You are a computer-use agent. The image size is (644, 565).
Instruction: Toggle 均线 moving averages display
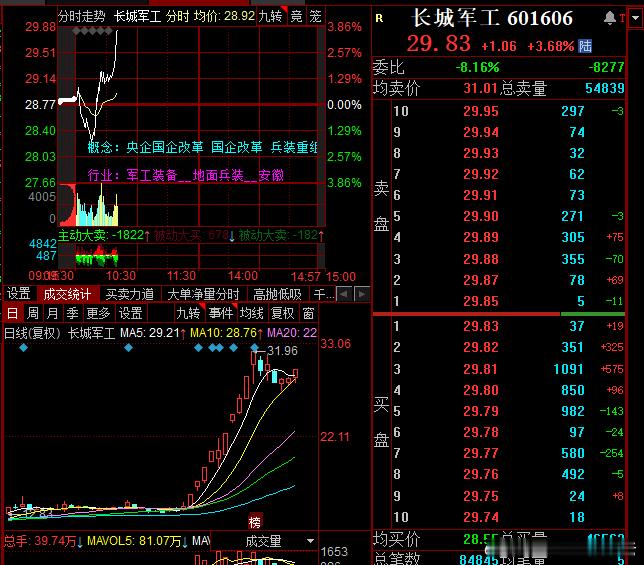click(251, 313)
